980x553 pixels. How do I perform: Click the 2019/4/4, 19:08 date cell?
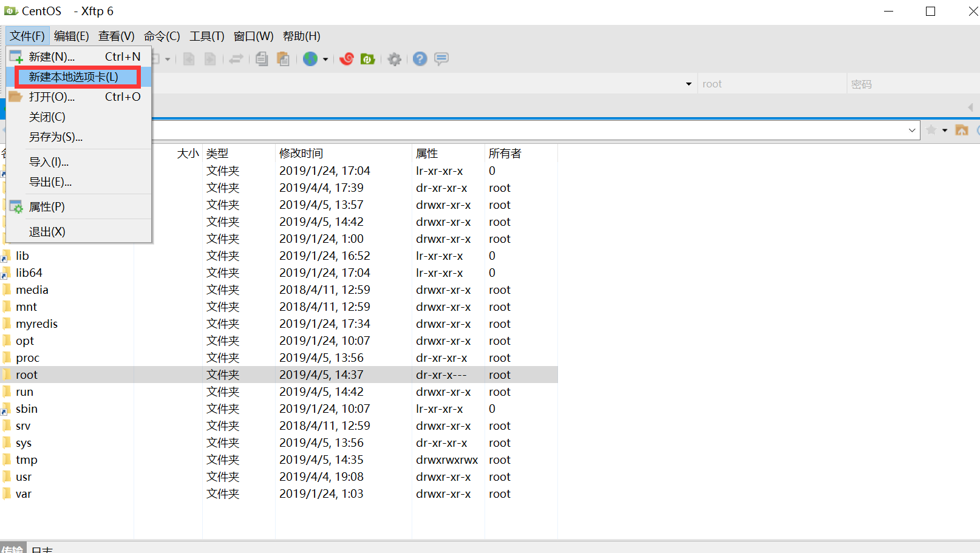point(321,477)
